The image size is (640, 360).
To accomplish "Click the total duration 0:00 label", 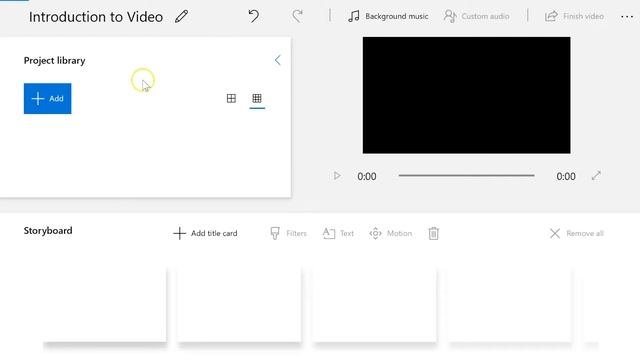I will (566, 176).
